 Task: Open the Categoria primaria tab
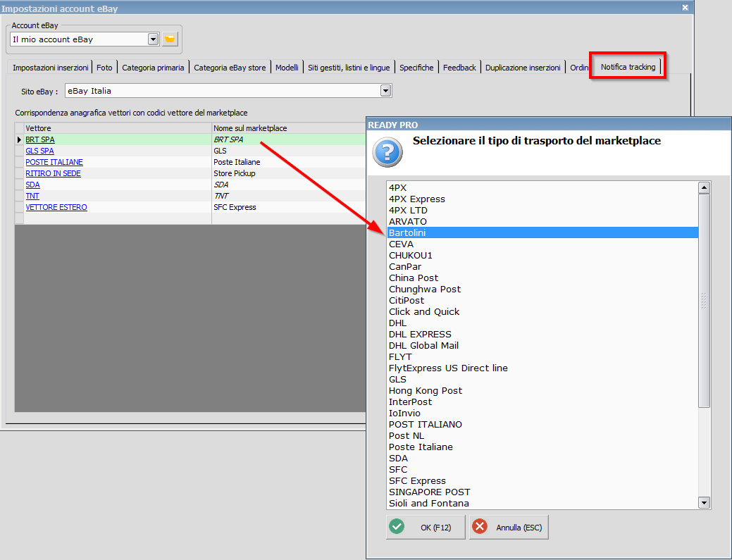tap(153, 68)
